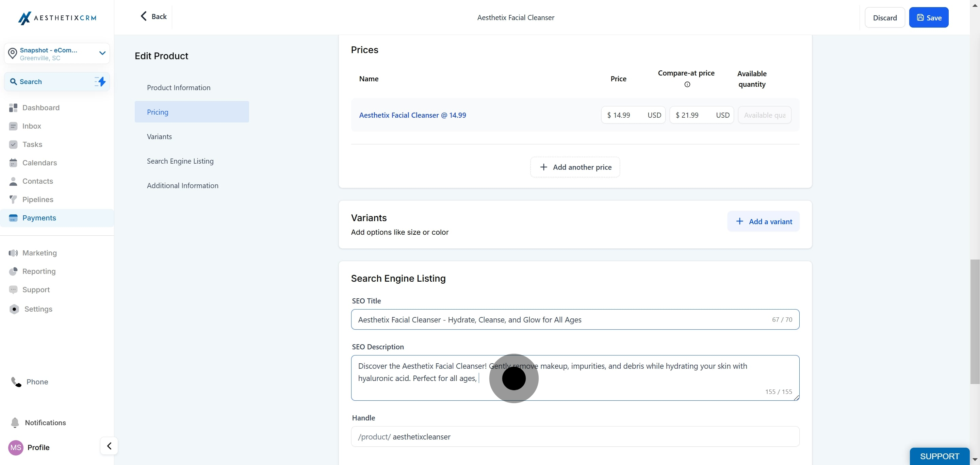The image size is (980, 465).
Task: Go back using the Back chevron
Action: [x=144, y=16]
